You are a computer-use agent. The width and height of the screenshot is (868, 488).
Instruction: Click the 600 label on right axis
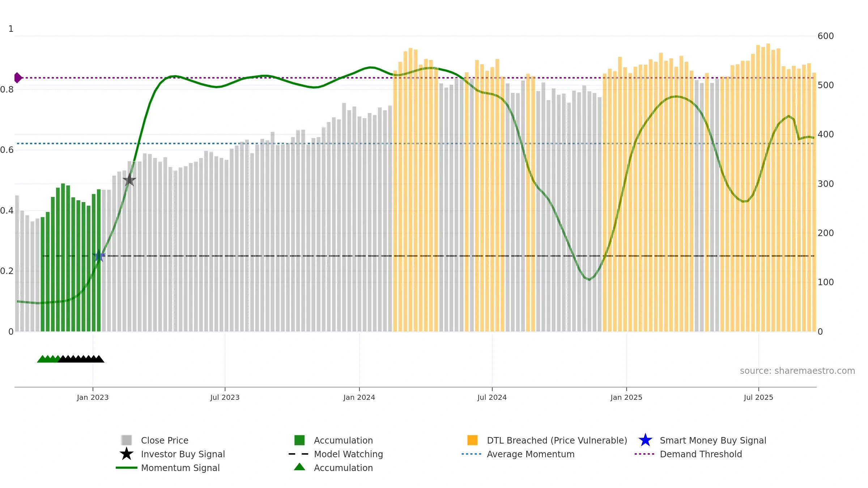(826, 36)
